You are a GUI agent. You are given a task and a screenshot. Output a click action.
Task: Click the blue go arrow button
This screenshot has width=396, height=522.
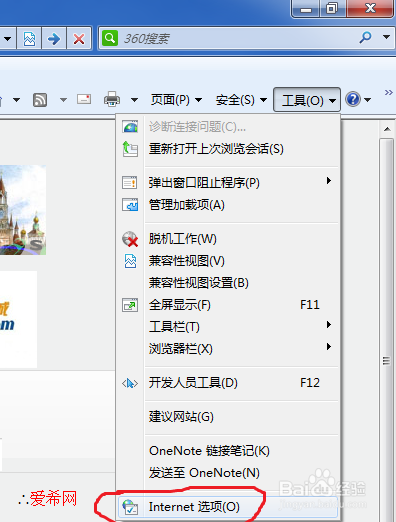[x=54, y=39]
